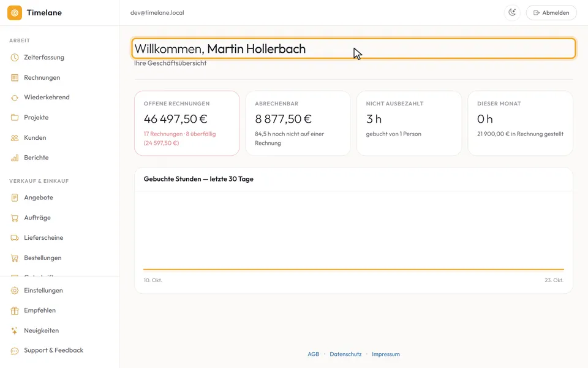
Task: Click the Gebuchte Stunden chart line
Action: [x=353, y=269]
